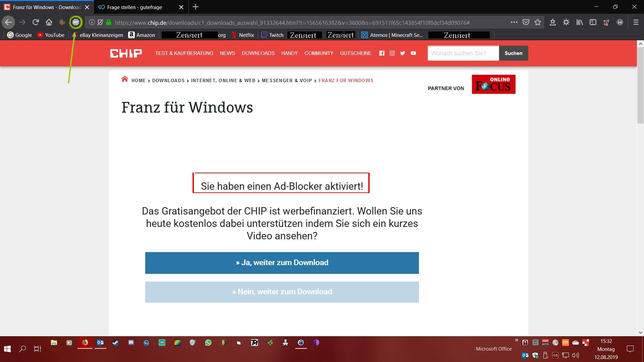This screenshot has width=644, height=362.
Task: Click Nein, weiter zum Download button
Action: click(282, 292)
